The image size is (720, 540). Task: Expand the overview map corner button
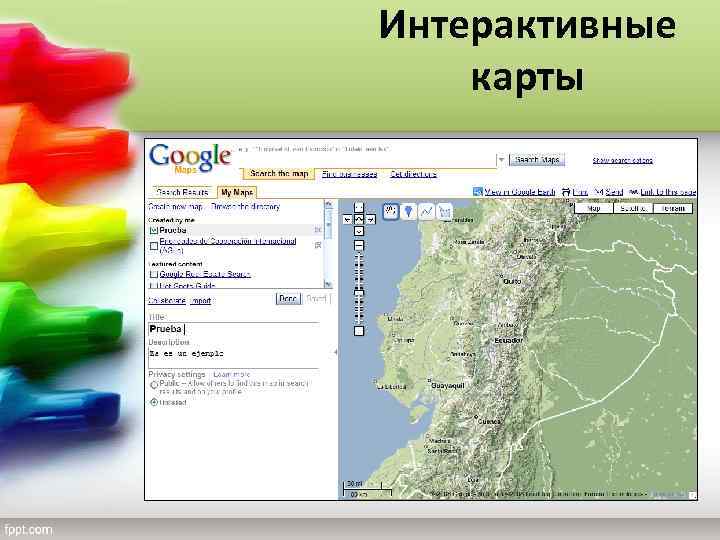coord(692,495)
